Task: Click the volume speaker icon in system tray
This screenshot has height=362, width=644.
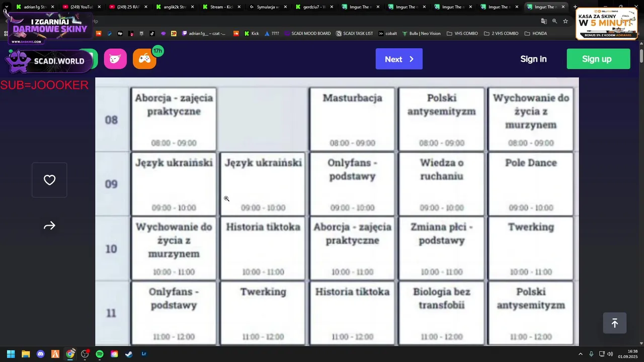Action: [x=610, y=354]
